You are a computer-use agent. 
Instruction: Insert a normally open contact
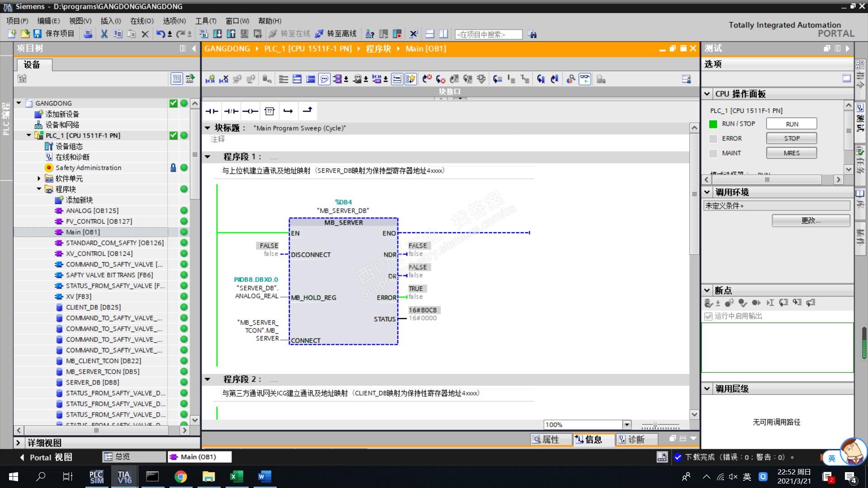click(212, 111)
